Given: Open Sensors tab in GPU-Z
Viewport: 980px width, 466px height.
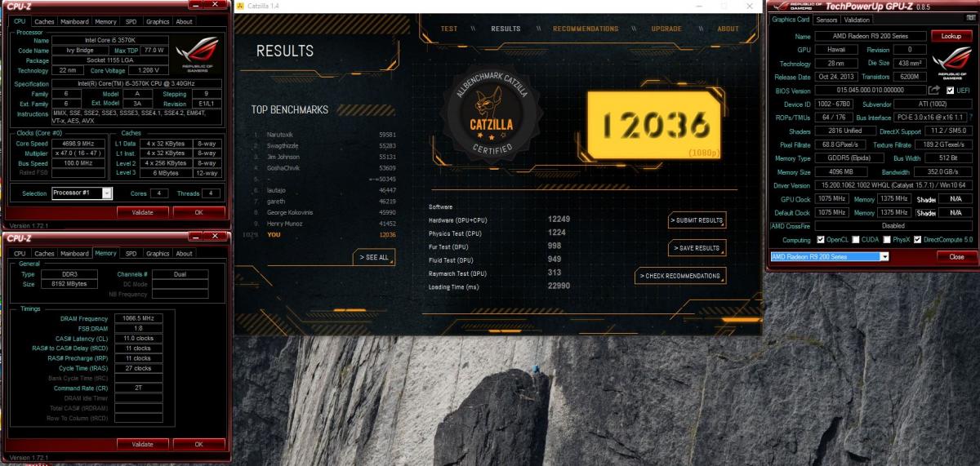Looking at the screenshot, I should tap(826, 20).
